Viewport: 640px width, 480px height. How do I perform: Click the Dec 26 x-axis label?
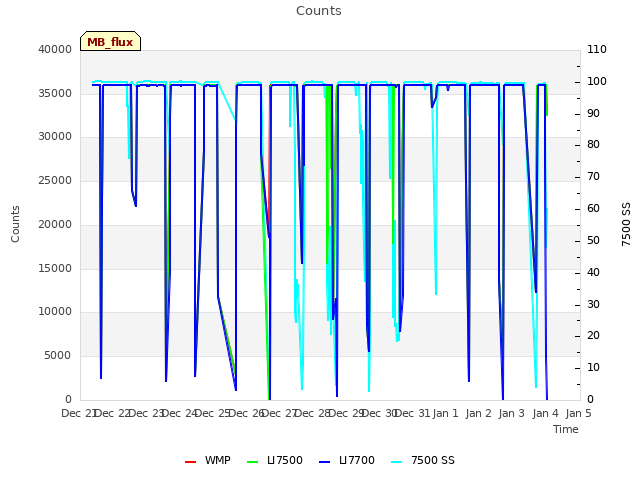click(246, 413)
